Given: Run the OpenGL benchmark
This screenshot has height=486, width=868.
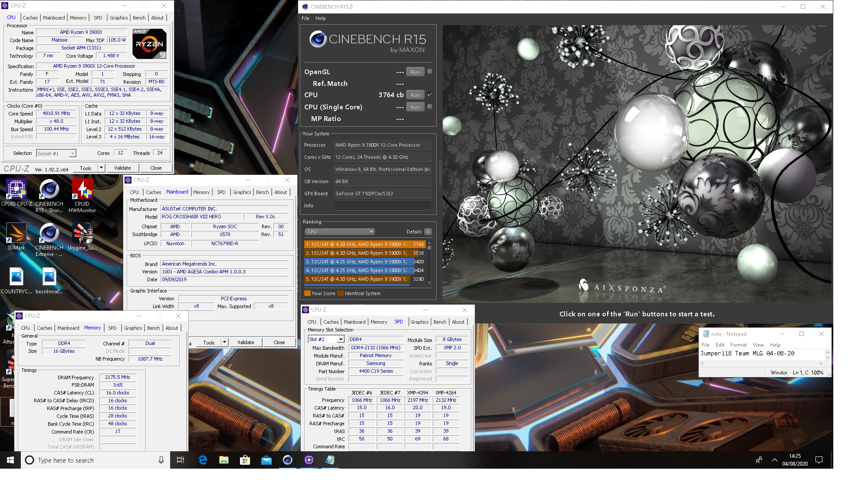Looking at the screenshot, I should click(415, 72).
